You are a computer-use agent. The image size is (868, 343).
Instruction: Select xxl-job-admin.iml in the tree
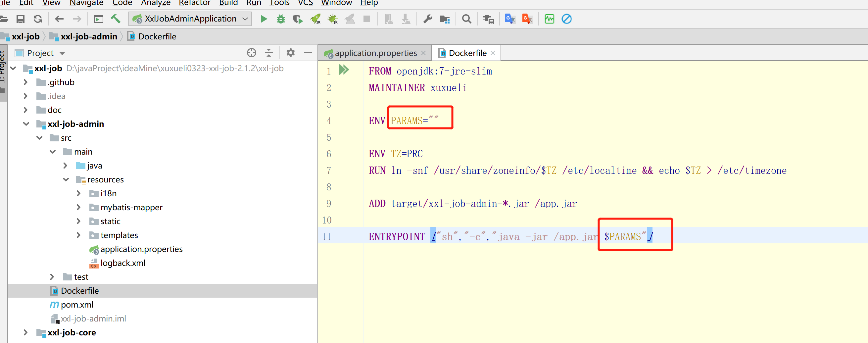(x=93, y=319)
